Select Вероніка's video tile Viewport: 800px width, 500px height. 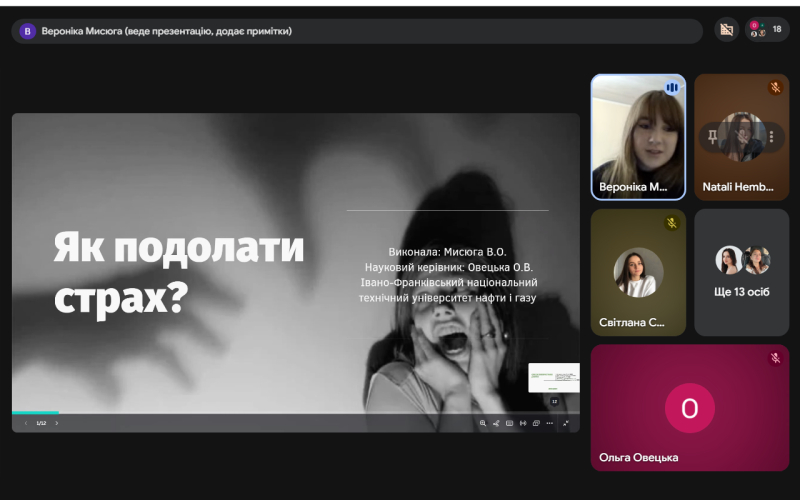pos(638,137)
